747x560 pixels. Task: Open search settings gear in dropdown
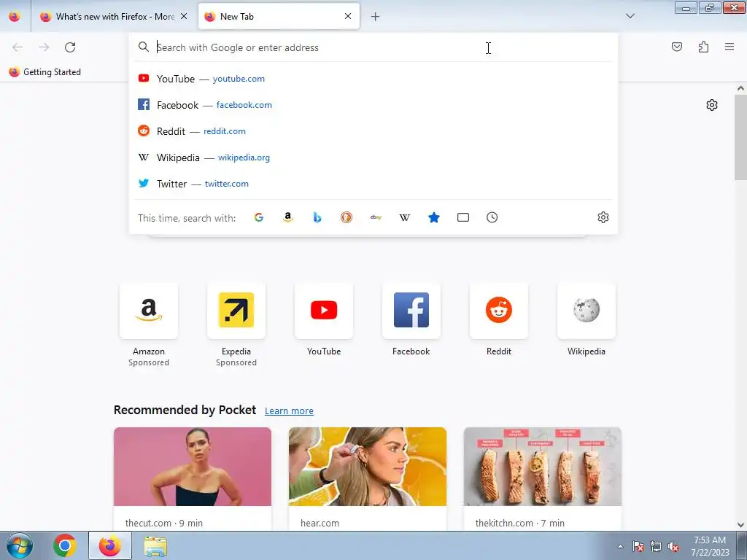pyautogui.click(x=603, y=217)
